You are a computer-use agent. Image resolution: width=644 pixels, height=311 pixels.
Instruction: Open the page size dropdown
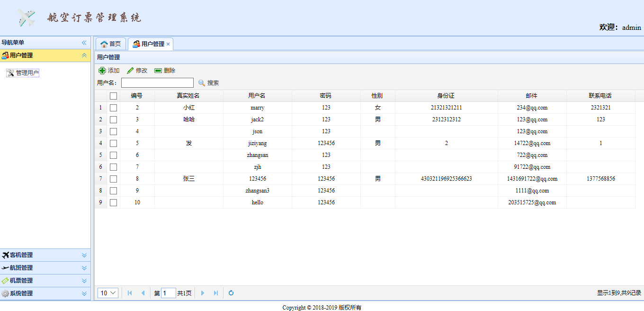pos(108,293)
